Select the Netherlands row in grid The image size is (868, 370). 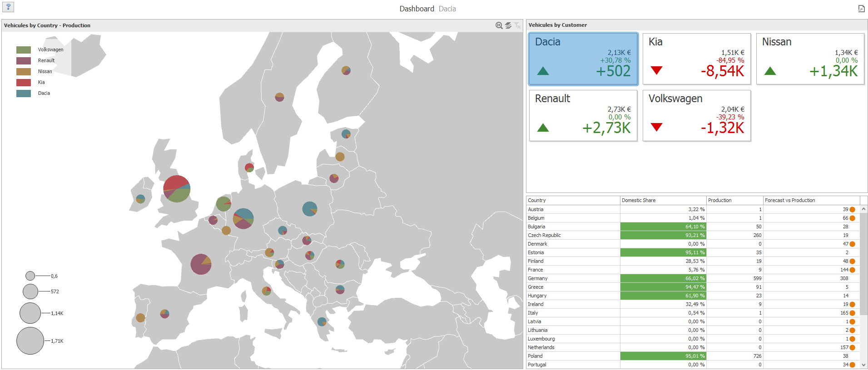tap(693, 347)
